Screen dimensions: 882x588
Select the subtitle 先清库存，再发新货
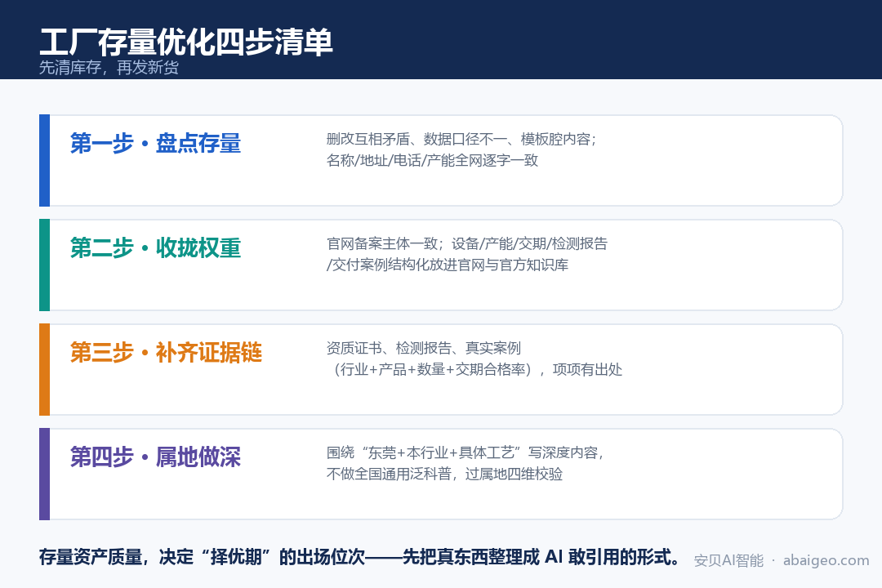[x=109, y=68]
